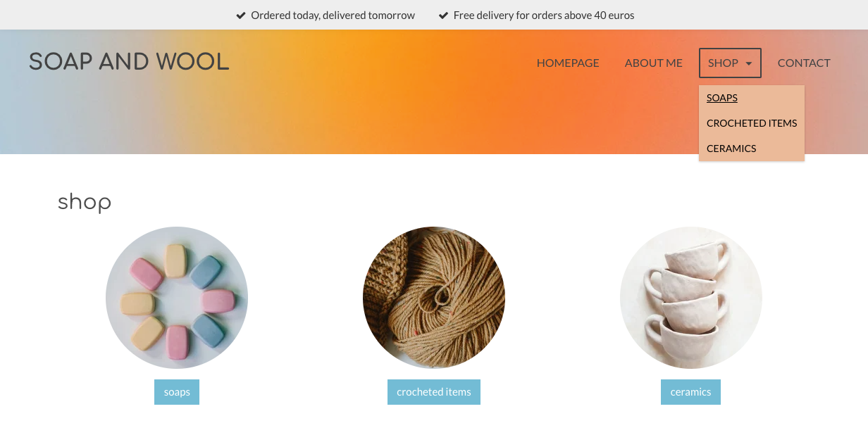The image size is (868, 435).
Task: Click the 'Free delivery' banner text
Action: (x=544, y=15)
